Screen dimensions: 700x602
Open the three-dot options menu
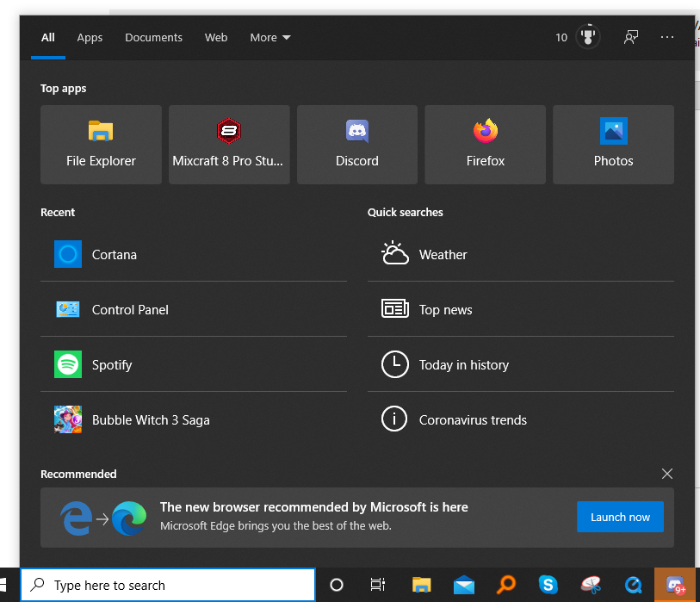pyautogui.click(x=667, y=37)
